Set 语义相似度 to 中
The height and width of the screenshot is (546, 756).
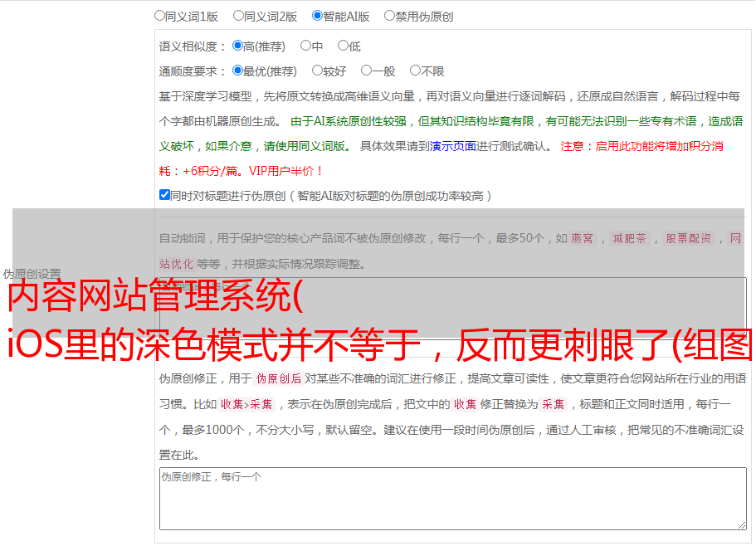click(305, 46)
